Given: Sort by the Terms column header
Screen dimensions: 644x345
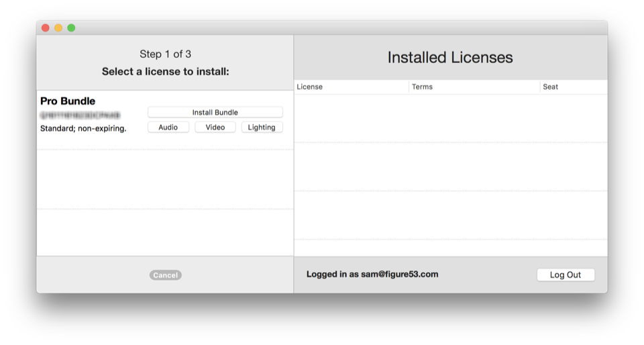Looking at the screenshot, I should 474,87.
